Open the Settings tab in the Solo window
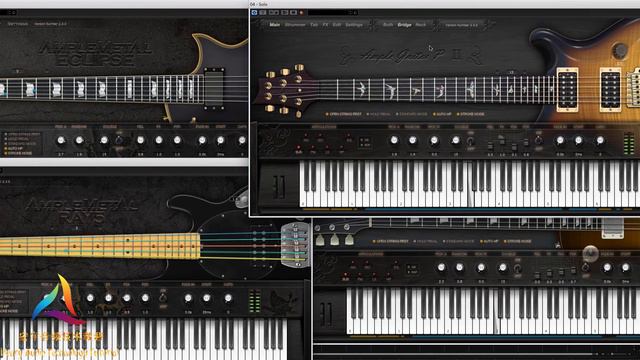640x360 pixels. click(x=354, y=25)
